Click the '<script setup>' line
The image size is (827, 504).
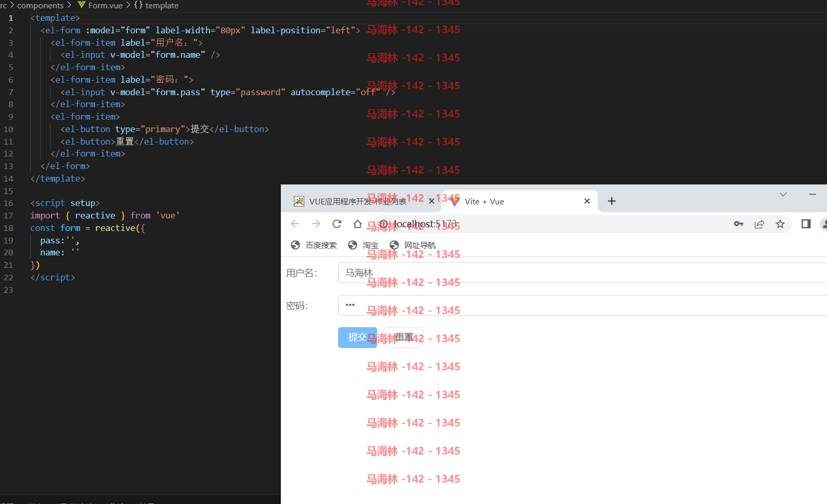pyautogui.click(x=65, y=203)
